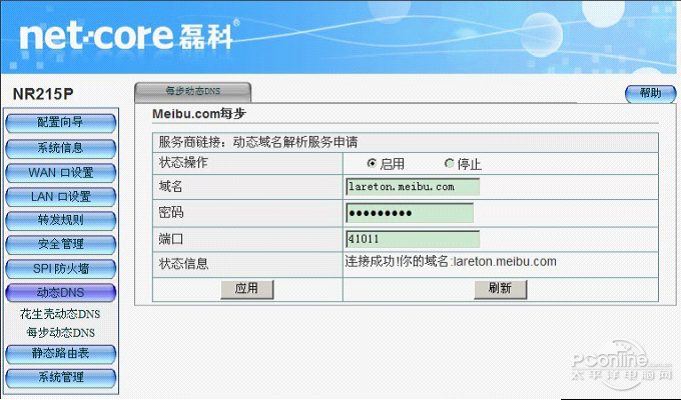Viewport: 681px width, 400px height.
Task: Click the 帮助 help button
Action: tap(649, 93)
